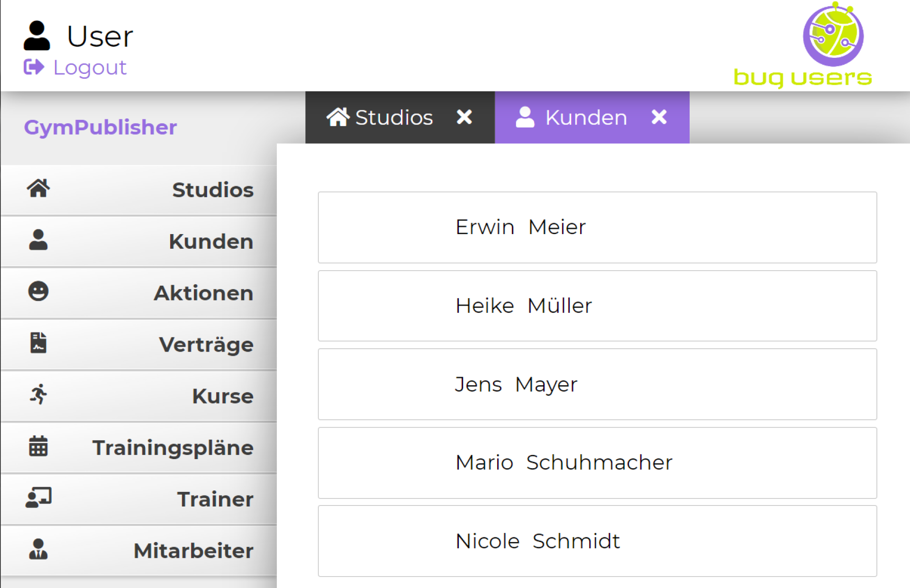Click the person icon next to Kunden
Screen dimensions: 910x588
[38, 240]
